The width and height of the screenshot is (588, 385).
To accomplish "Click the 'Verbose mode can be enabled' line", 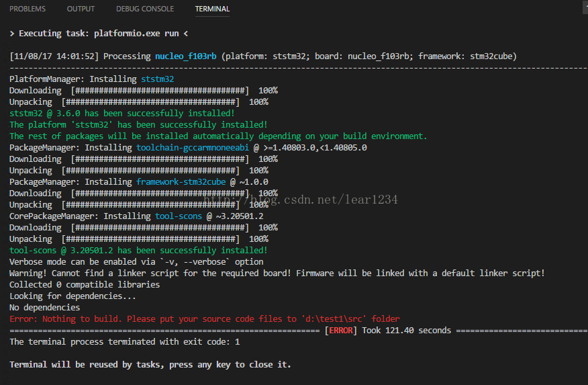I will (x=136, y=262).
